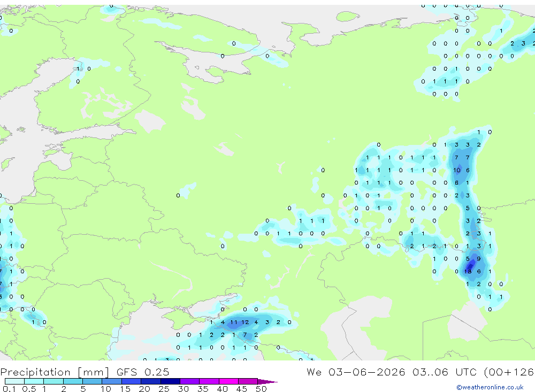Click the "GFS 0.25" model label
Screen dimensions: 535x392
coord(143,372)
